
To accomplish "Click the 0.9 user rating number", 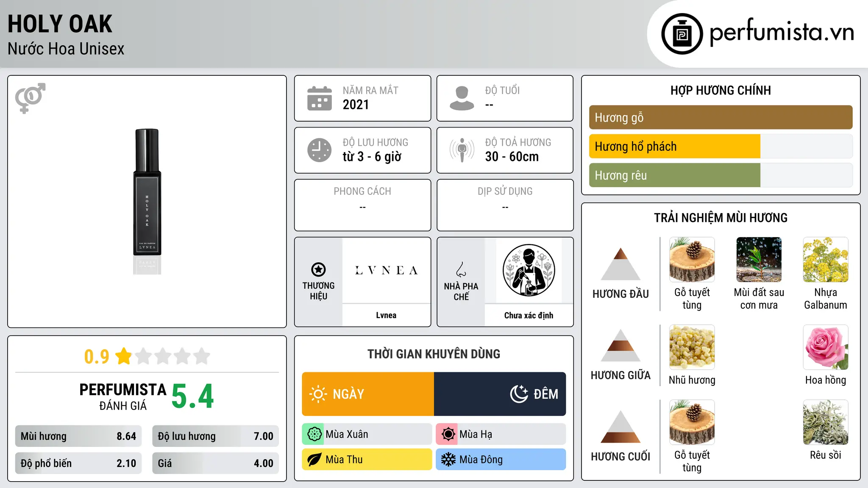I will tap(97, 357).
